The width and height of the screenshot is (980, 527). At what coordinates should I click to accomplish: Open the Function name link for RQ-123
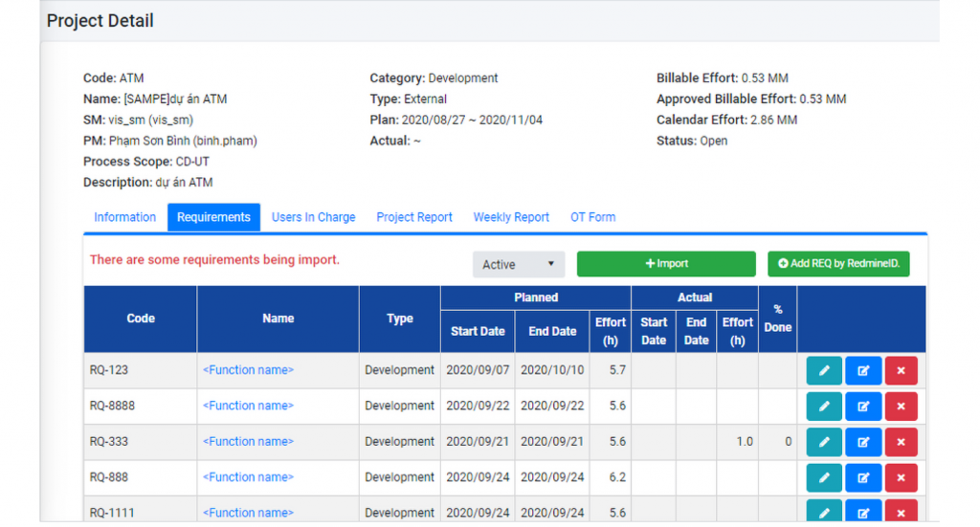[248, 369]
